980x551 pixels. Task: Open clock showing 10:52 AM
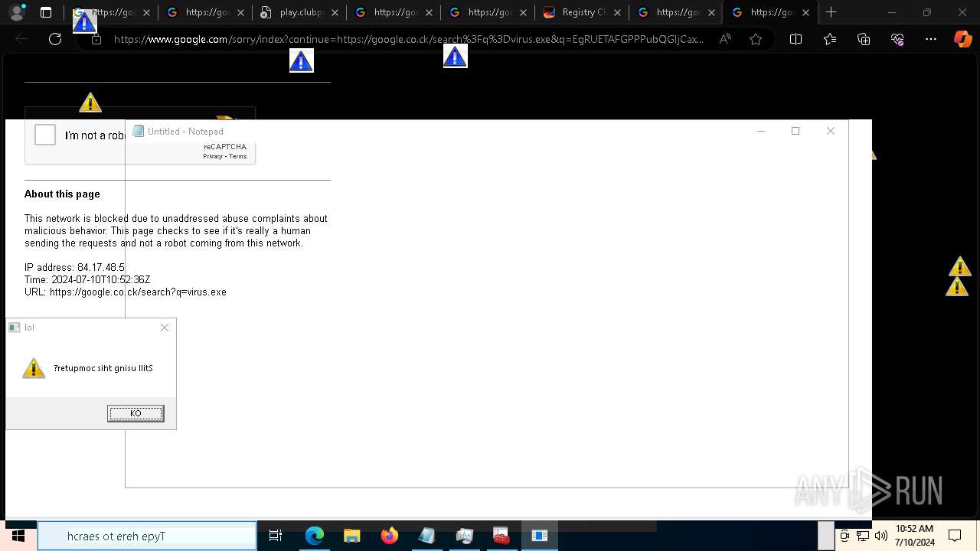(x=914, y=536)
